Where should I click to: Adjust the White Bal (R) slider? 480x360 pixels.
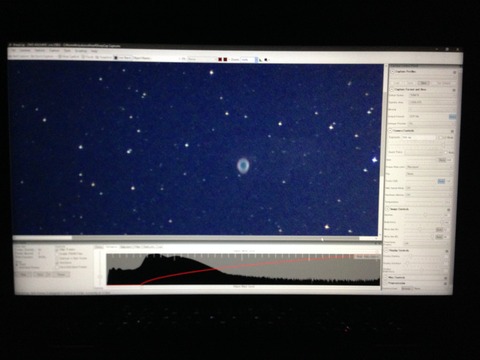tap(419, 229)
